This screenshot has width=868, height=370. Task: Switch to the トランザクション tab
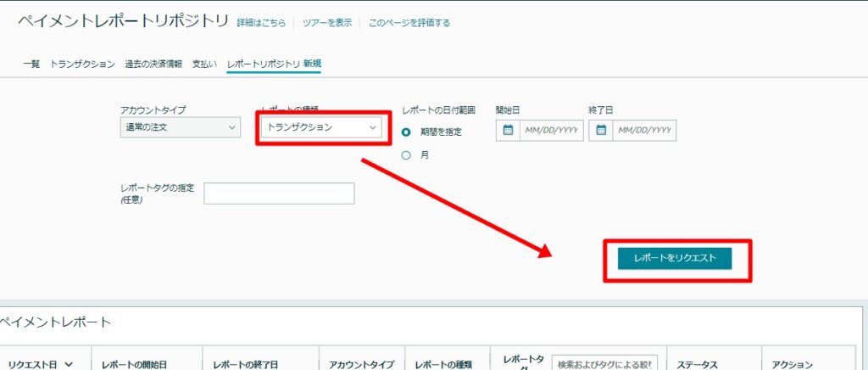click(82, 64)
